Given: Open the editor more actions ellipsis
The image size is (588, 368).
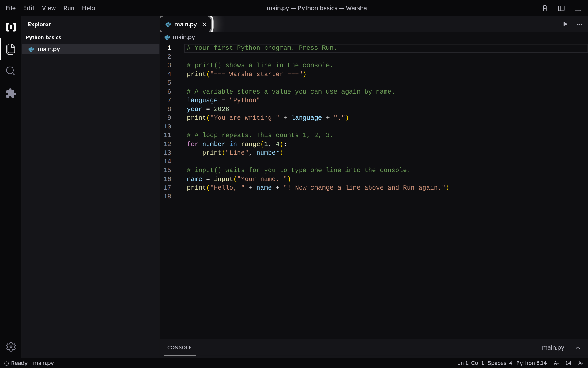Looking at the screenshot, I should (580, 24).
